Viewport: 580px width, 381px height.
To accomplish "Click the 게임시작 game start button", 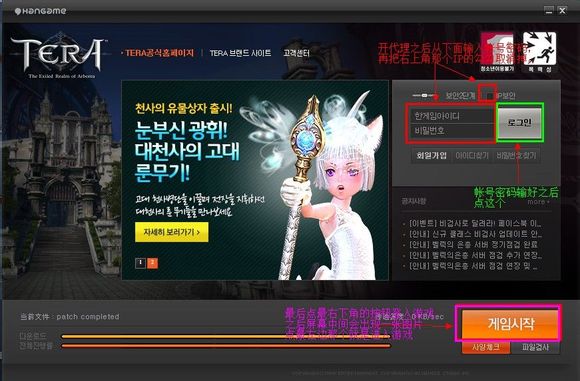I will tap(511, 324).
